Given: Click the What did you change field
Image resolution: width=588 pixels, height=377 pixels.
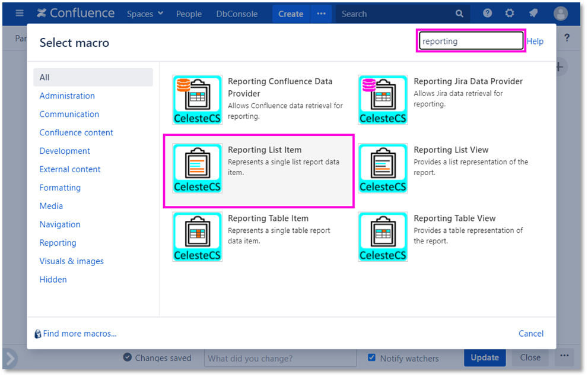Looking at the screenshot, I should (280, 358).
